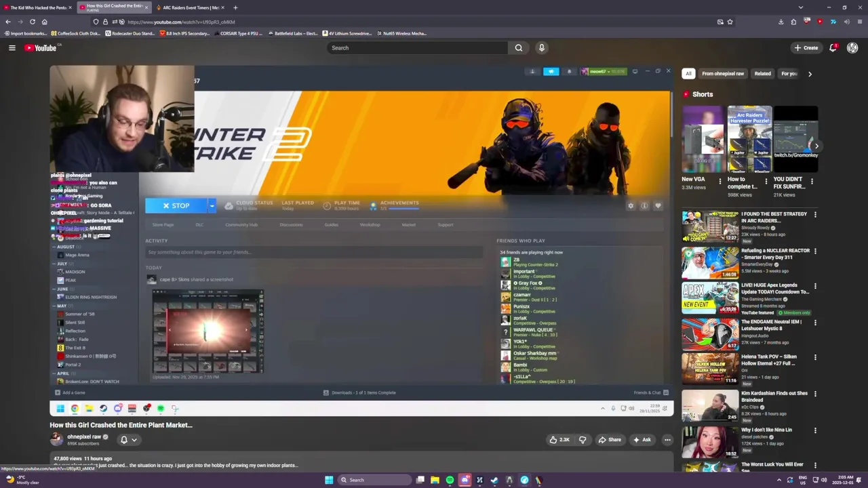Select the 'From ohnepixel raw' chip
Viewport: 868px width, 488px height.
[723, 73]
